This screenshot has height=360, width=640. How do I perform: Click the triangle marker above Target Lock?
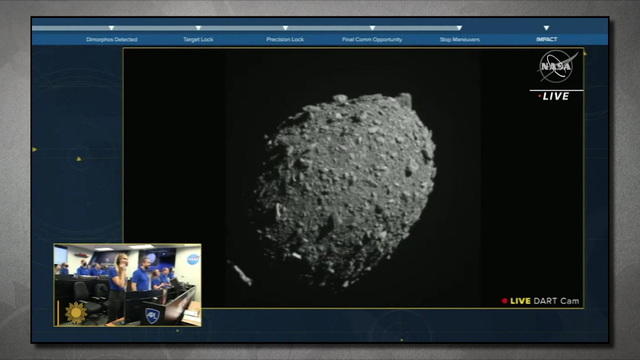[198, 28]
